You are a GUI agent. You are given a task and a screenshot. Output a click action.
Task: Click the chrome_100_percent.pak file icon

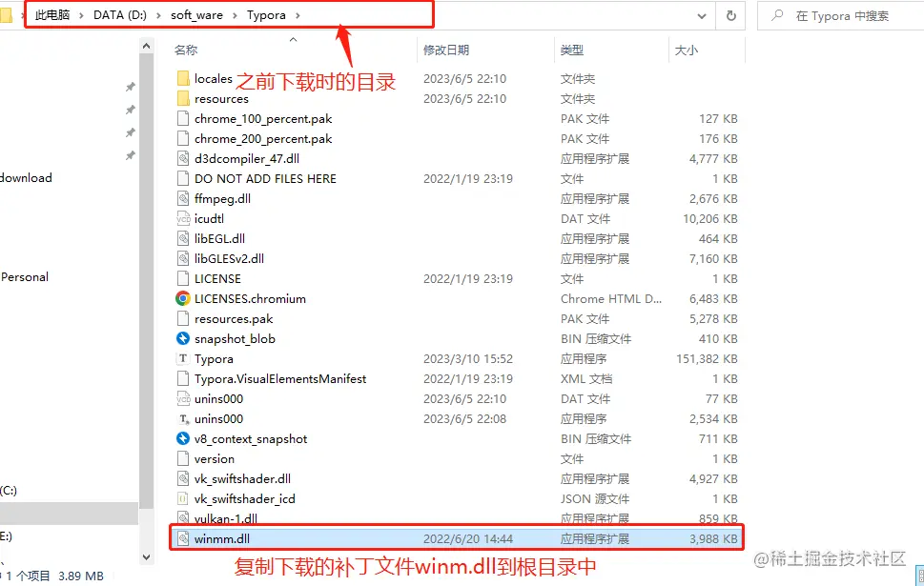183,118
